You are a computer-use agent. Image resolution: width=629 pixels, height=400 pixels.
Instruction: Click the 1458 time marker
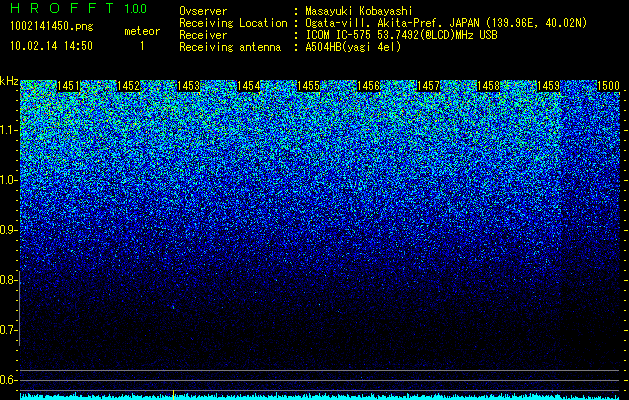[x=488, y=86]
